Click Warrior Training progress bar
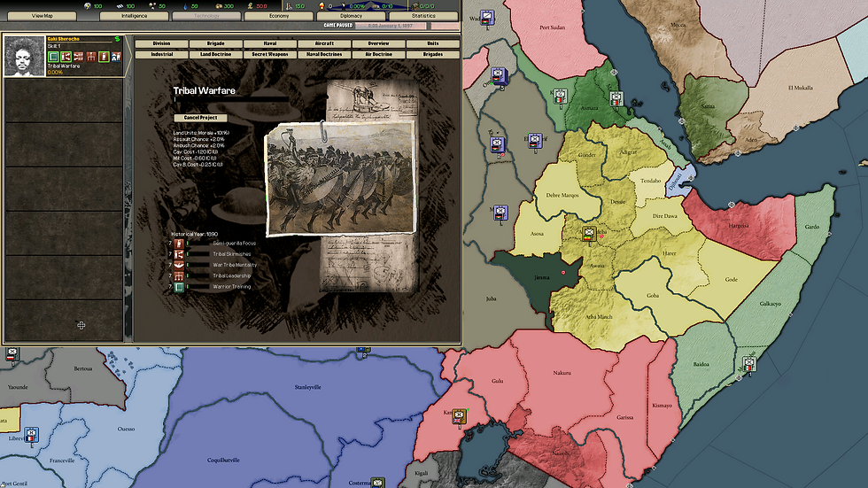Viewport: 868px width, 488px height. pos(198,287)
